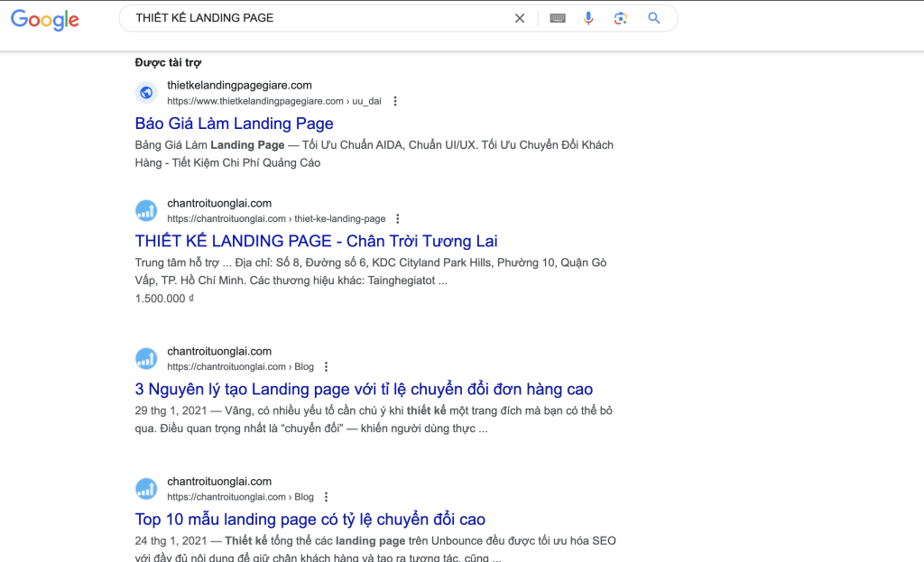
Task: Open three-dot menu for sponsored thietkelandingpagegiare result
Action: [x=395, y=101]
